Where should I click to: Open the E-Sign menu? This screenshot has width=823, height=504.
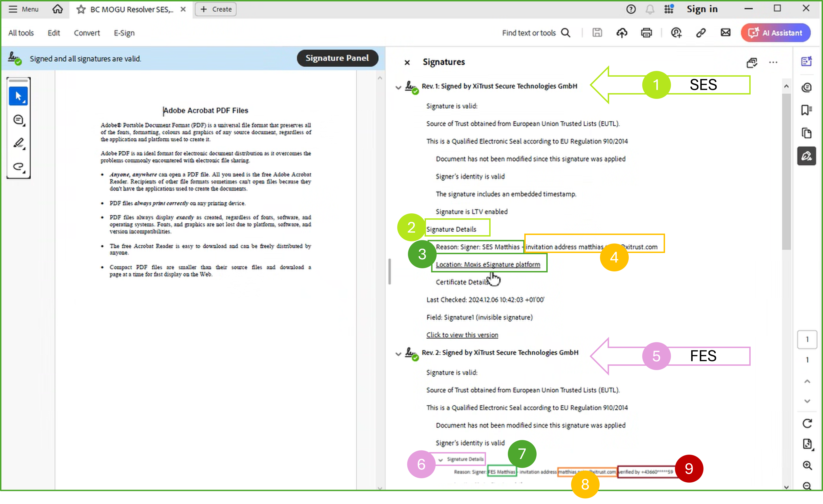[x=124, y=33]
